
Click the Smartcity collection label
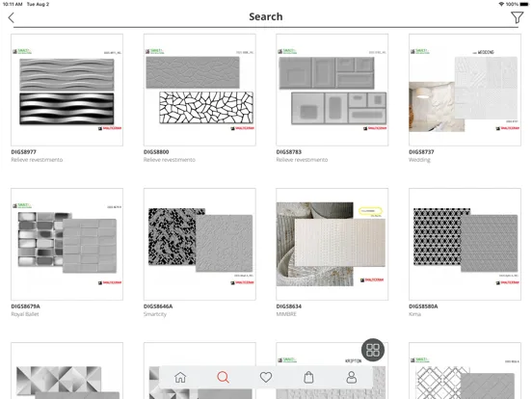(155, 314)
